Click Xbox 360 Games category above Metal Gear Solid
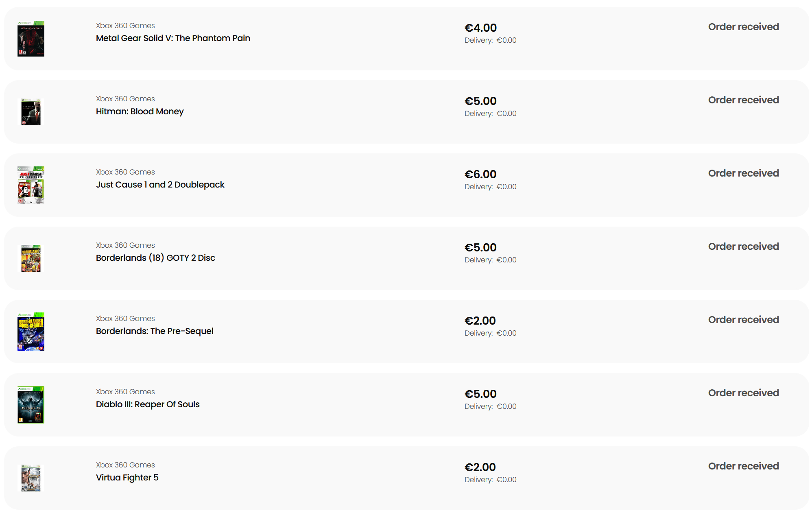This screenshot has width=812, height=513. (125, 26)
